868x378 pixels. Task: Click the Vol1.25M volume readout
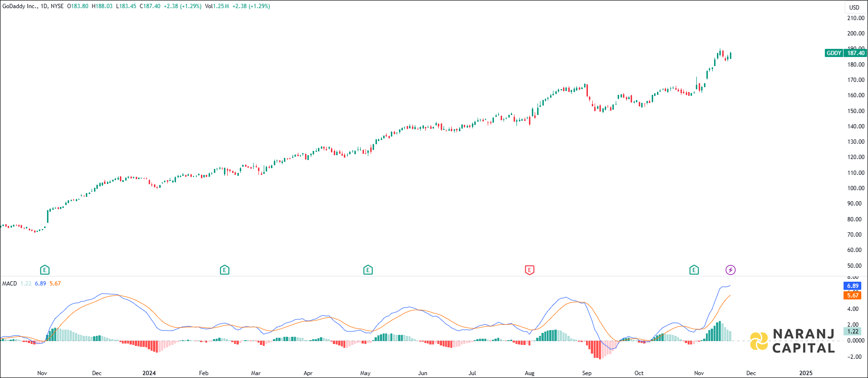pos(217,6)
